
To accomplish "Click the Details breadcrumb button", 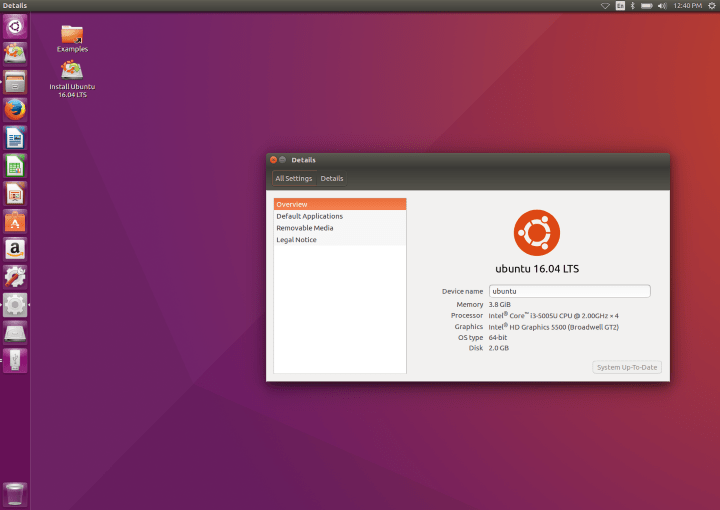I will 332,179.
